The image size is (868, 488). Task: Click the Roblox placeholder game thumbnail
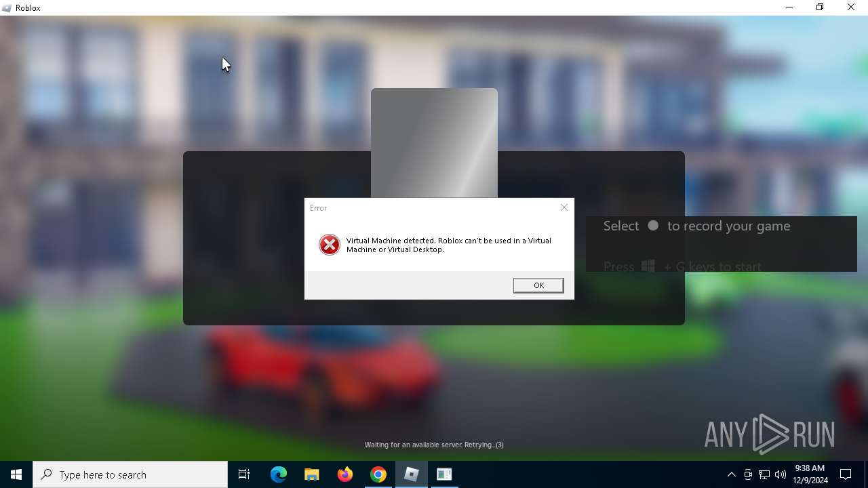[434, 143]
